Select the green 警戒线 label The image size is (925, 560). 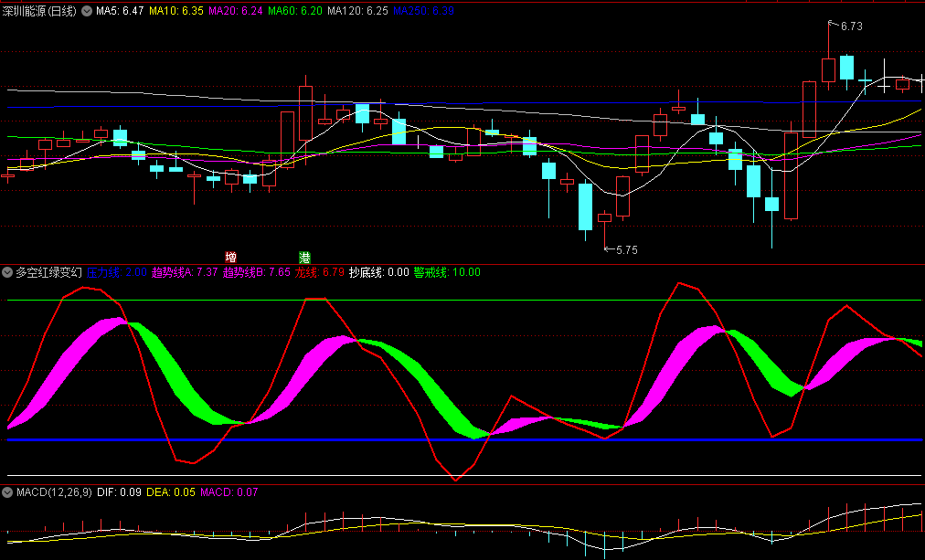[447, 272]
